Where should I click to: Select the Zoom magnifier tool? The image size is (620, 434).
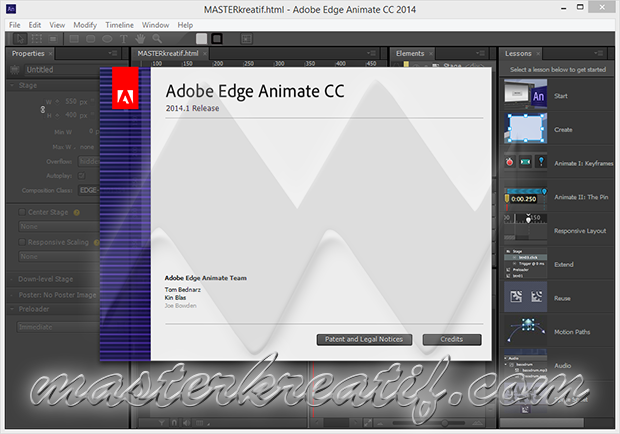tap(157, 39)
